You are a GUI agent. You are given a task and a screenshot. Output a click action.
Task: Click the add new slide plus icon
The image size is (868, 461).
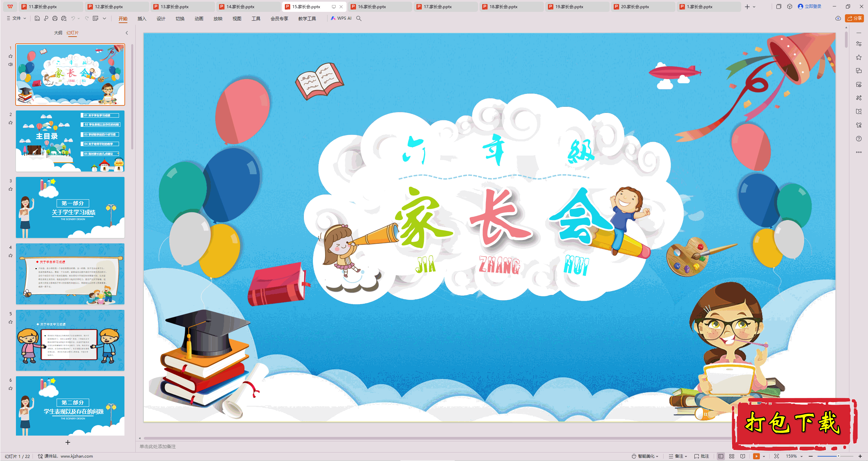68,442
